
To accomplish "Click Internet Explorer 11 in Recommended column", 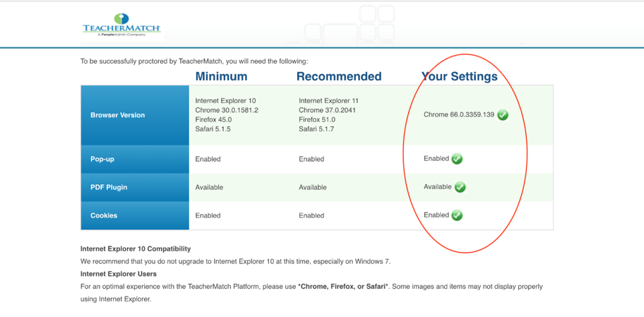I will tap(328, 101).
